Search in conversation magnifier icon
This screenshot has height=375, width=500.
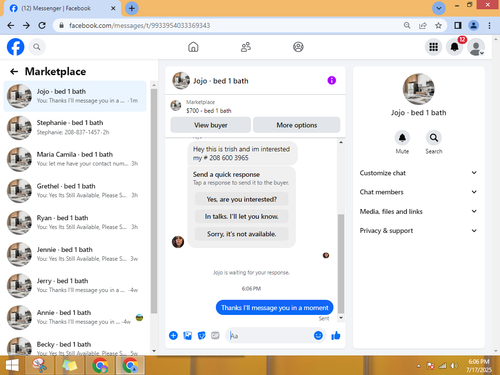click(434, 138)
